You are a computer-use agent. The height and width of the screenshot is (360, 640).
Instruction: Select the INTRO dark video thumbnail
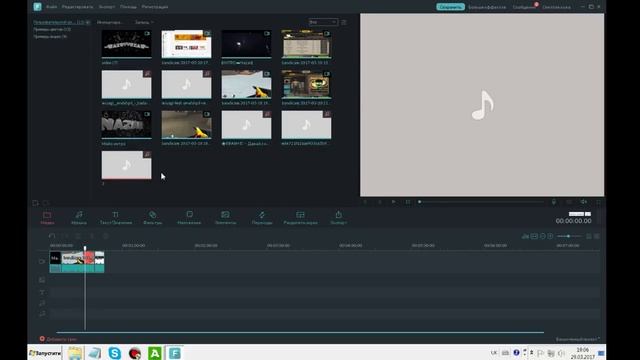coord(246,44)
